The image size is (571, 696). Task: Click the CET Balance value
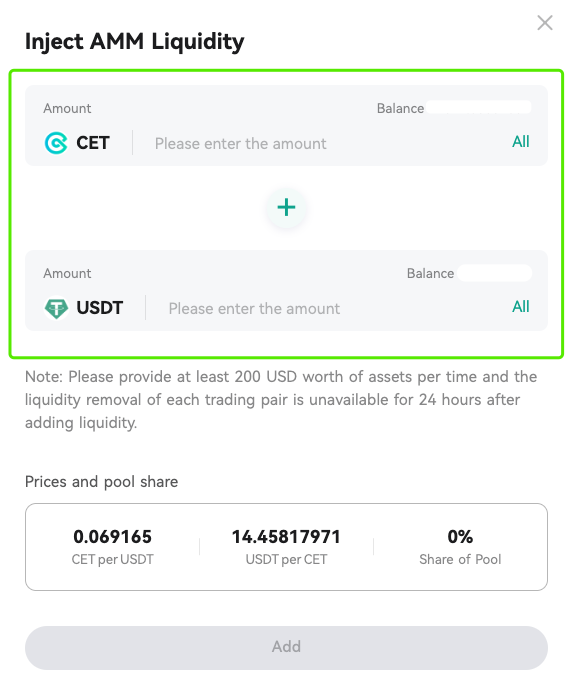coord(479,107)
